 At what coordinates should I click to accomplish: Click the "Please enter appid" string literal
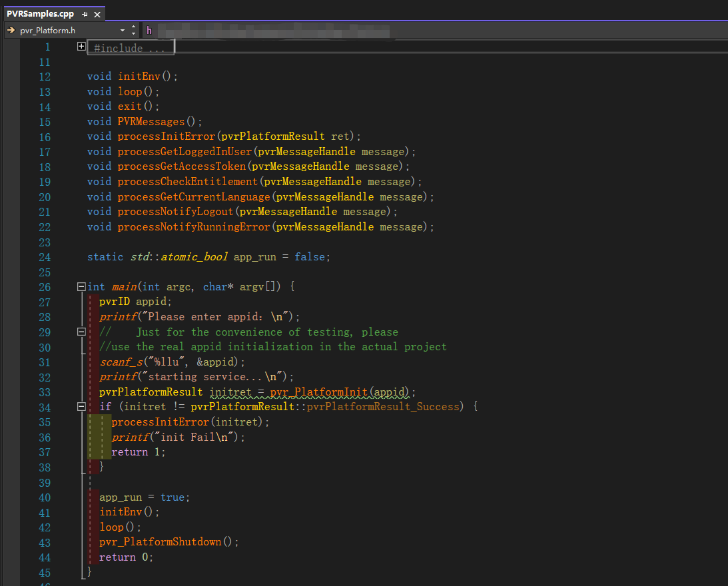(x=215, y=317)
